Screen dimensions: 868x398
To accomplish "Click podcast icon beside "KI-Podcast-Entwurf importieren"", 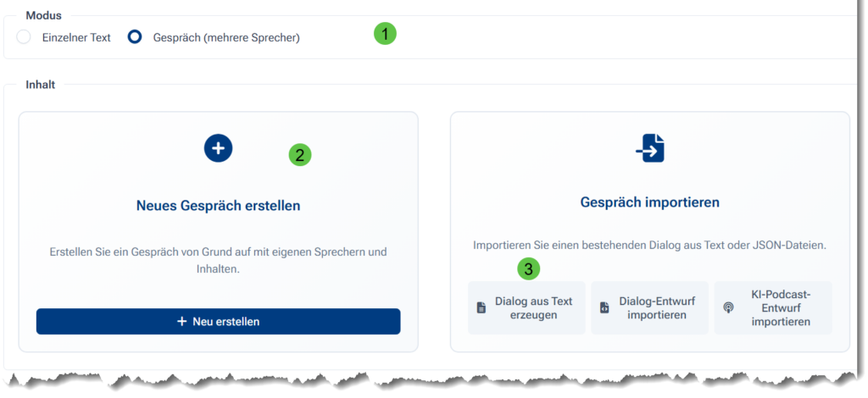I will (728, 308).
